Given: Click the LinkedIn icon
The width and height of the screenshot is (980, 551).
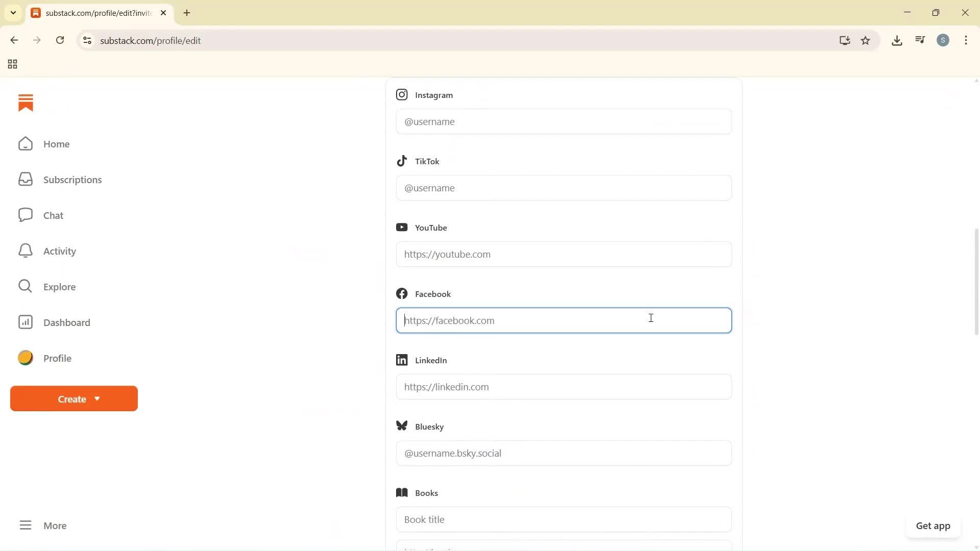Looking at the screenshot, I should coord(402,360).
